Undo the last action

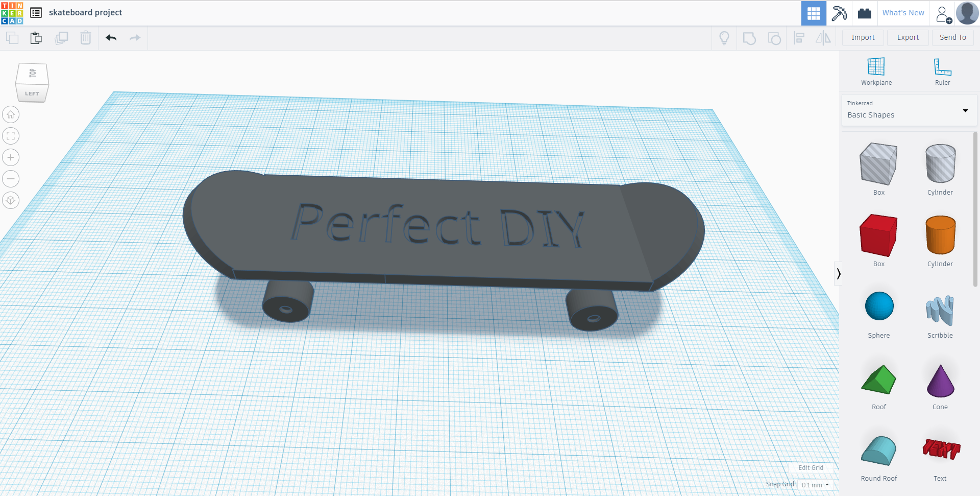[111, 38]
